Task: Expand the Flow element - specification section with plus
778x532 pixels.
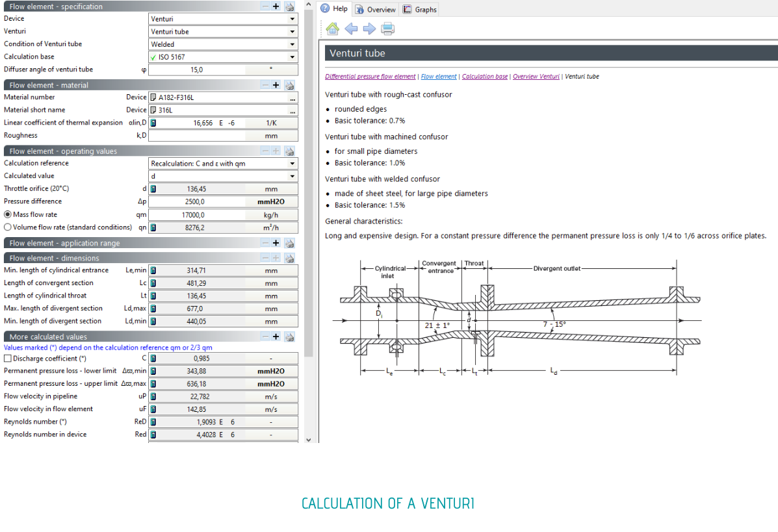Action: 276,6
